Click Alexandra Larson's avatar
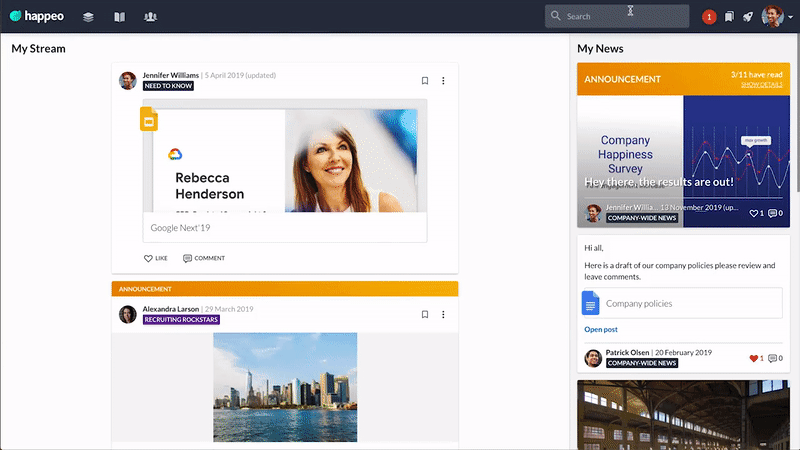 click(128, 314)
